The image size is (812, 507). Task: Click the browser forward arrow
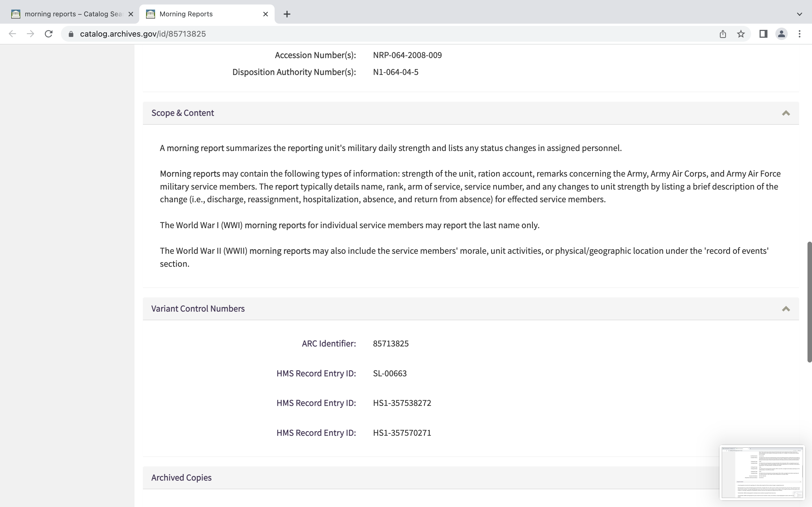click(30, 34)
